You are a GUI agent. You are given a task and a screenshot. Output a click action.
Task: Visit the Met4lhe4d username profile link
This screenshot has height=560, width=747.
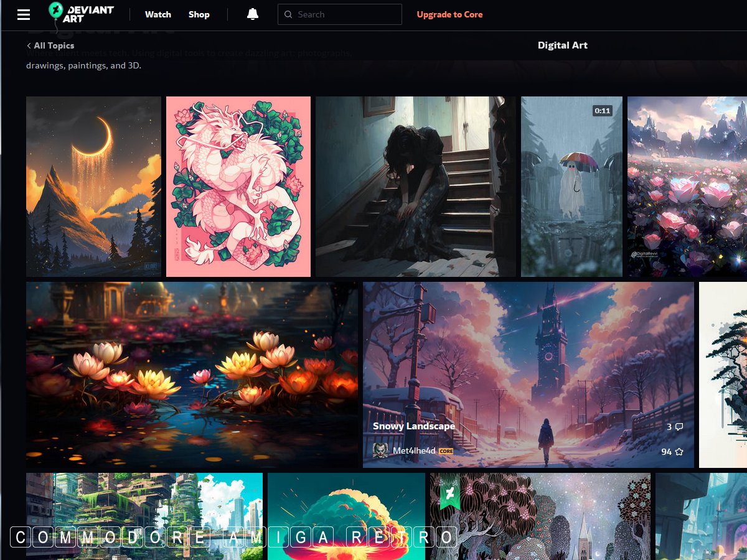(414, 450)
